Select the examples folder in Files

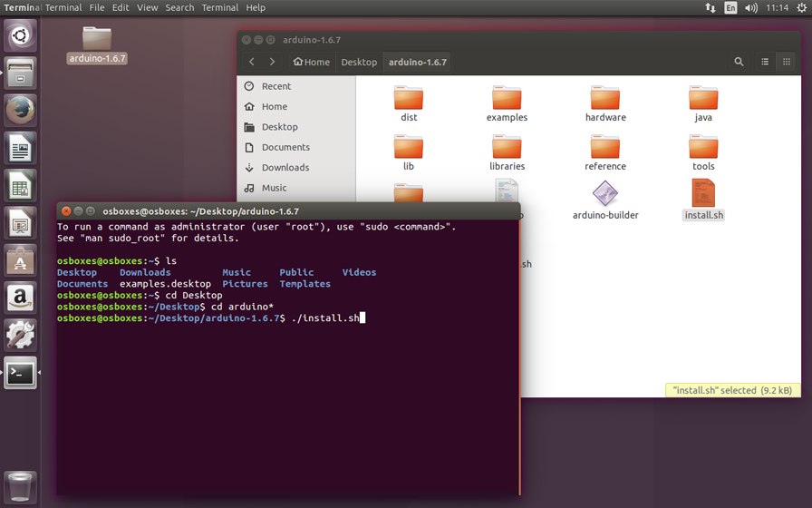point(507,104)
